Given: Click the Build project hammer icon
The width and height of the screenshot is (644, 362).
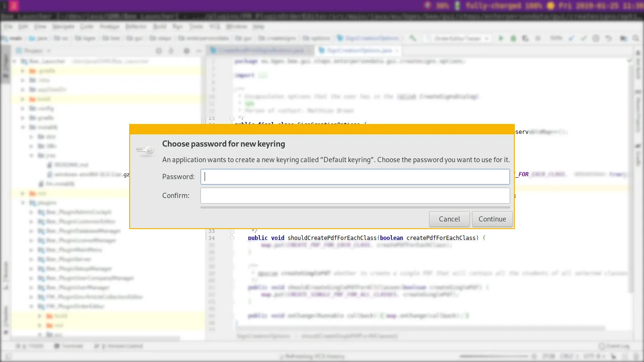Looking at the screenshot, I should pos(413,38).
